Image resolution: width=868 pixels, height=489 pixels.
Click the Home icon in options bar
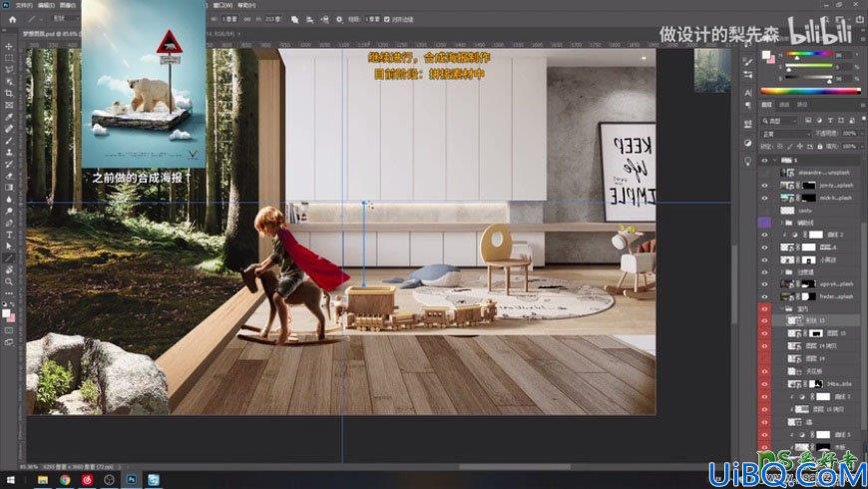click(12, 19)
